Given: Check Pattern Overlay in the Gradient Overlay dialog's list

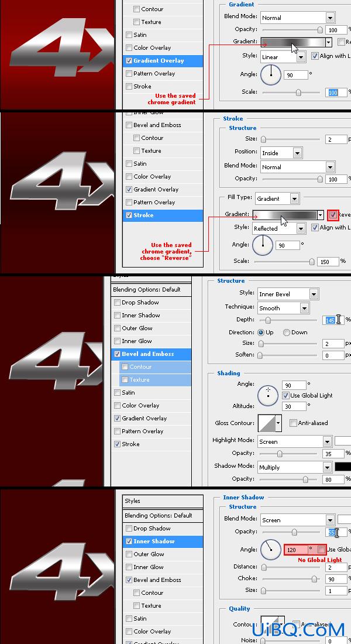Looking at the screenshot, I should tap(129, 74).
